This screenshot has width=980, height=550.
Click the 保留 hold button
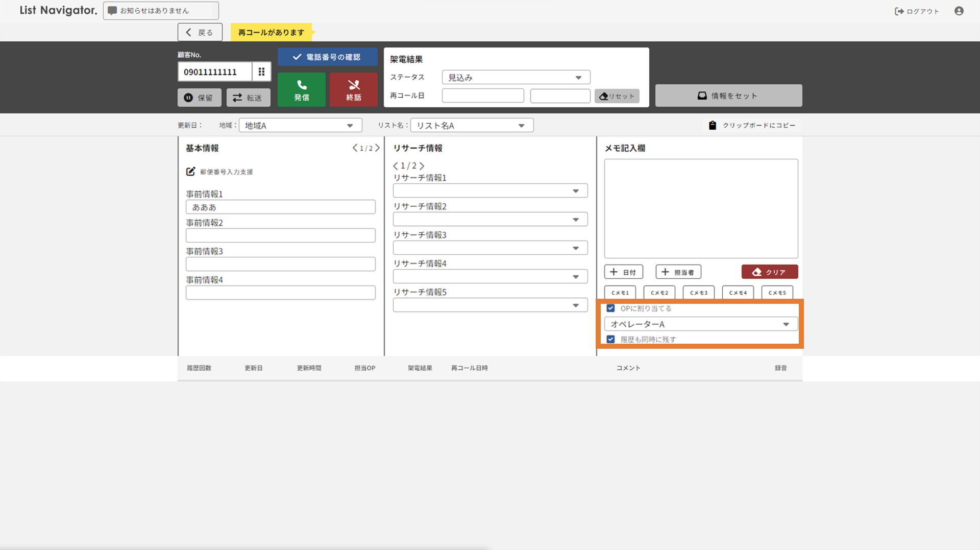199,98
